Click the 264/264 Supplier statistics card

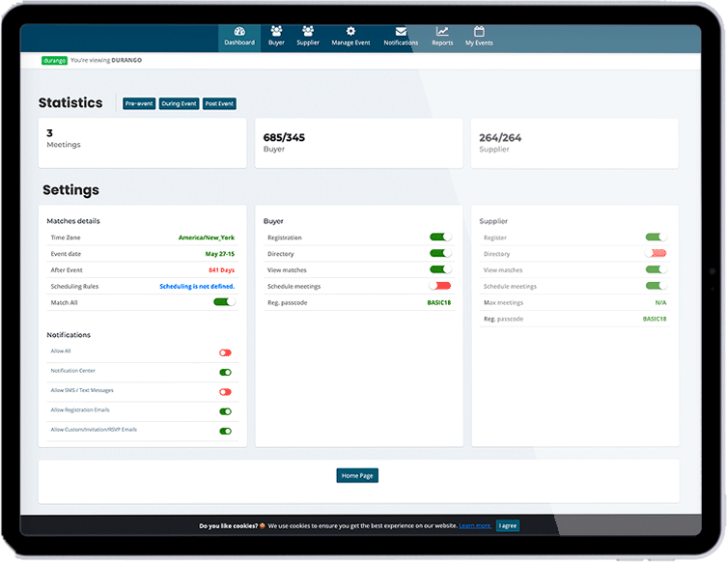(x=574, y=143)
